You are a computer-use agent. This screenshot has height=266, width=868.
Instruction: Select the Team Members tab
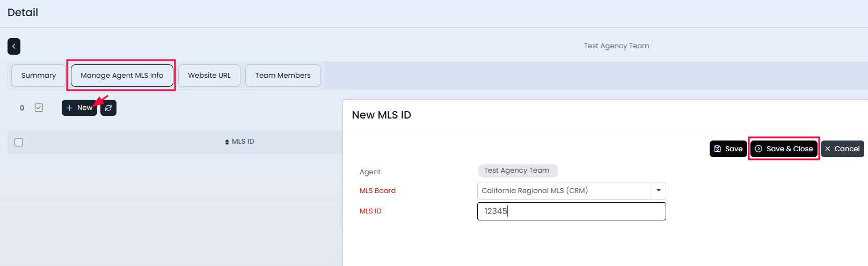283,76
